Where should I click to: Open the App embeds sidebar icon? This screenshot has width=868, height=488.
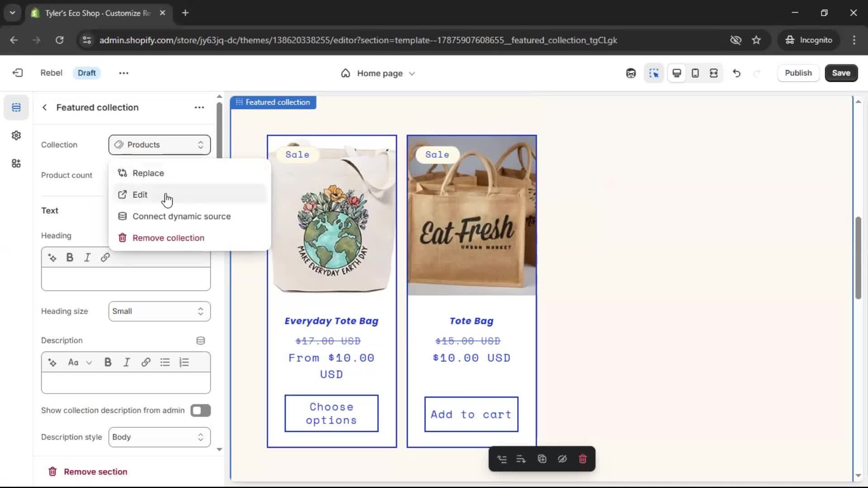click(16, 164)
